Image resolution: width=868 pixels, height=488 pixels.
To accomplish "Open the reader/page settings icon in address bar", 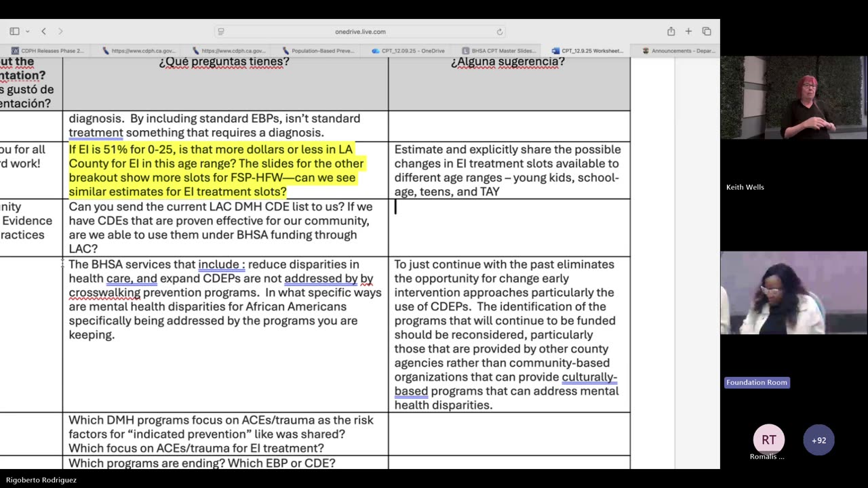I will pos(221,32).
